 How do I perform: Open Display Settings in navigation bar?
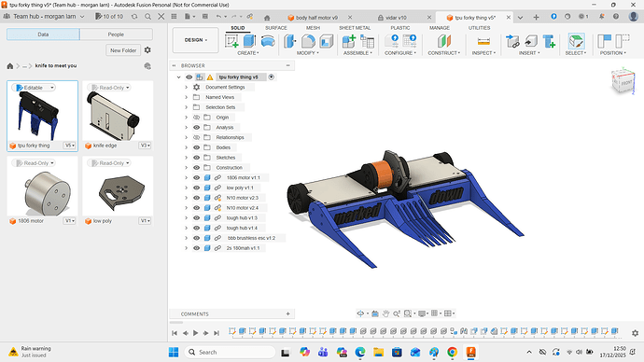coord(422,313)
